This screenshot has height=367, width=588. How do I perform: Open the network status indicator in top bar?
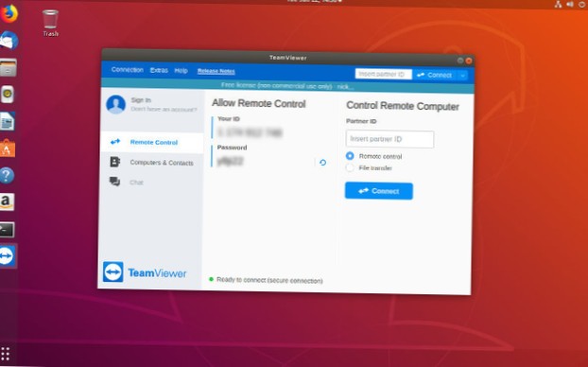tap(558, 4)
